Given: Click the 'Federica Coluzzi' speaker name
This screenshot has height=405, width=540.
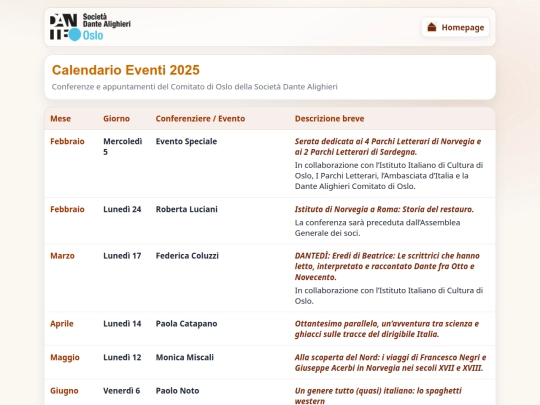Looking at the screenshot, I should 187,256.
